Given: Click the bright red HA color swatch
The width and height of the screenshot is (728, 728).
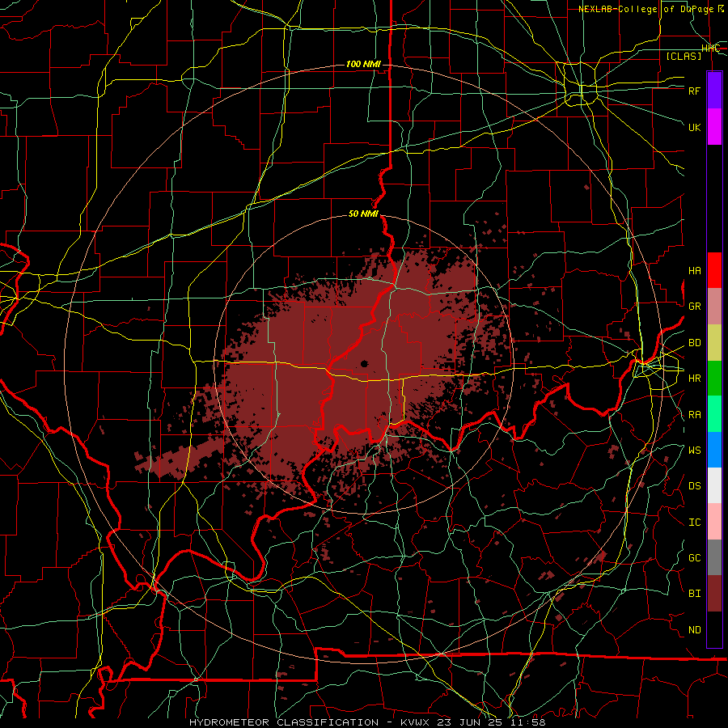Looking at the screenshot, I should click(x=714, y=270).
